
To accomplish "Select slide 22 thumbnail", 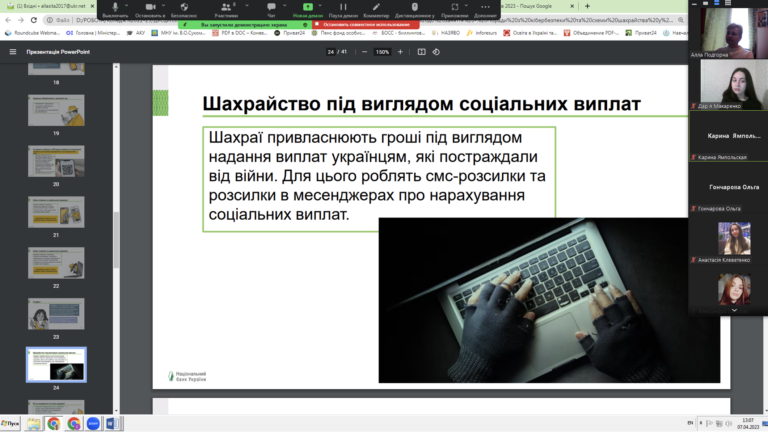I will click(x=56, y=263).
